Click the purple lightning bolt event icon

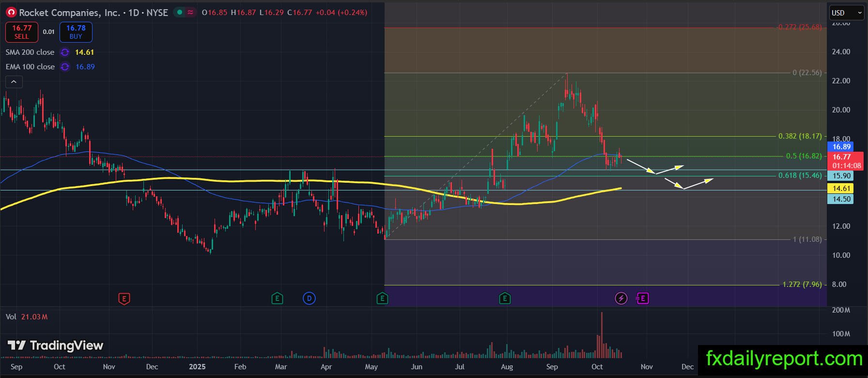pyautogui.click(x=621, y=299)
